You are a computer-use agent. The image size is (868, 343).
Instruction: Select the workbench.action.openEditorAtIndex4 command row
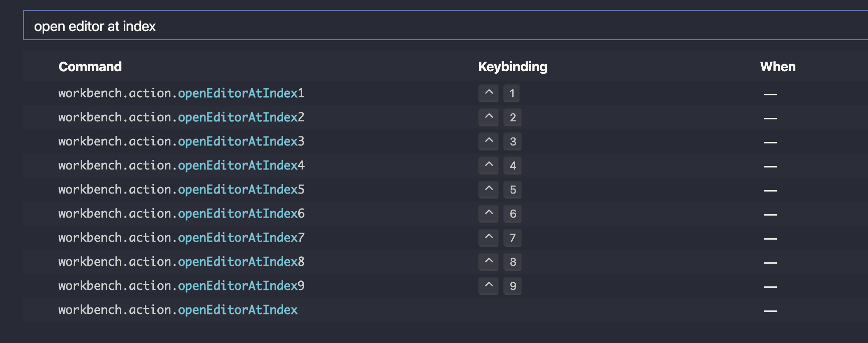pos(181,165)
